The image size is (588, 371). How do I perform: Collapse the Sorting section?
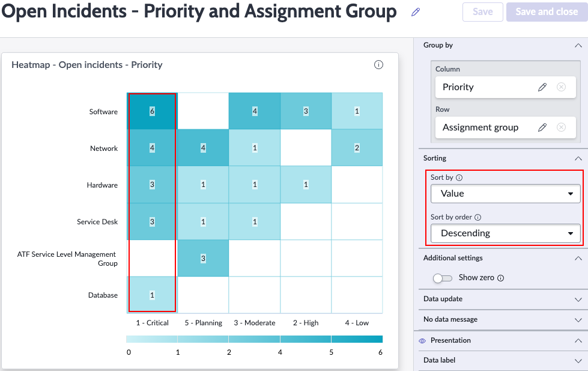578,159
